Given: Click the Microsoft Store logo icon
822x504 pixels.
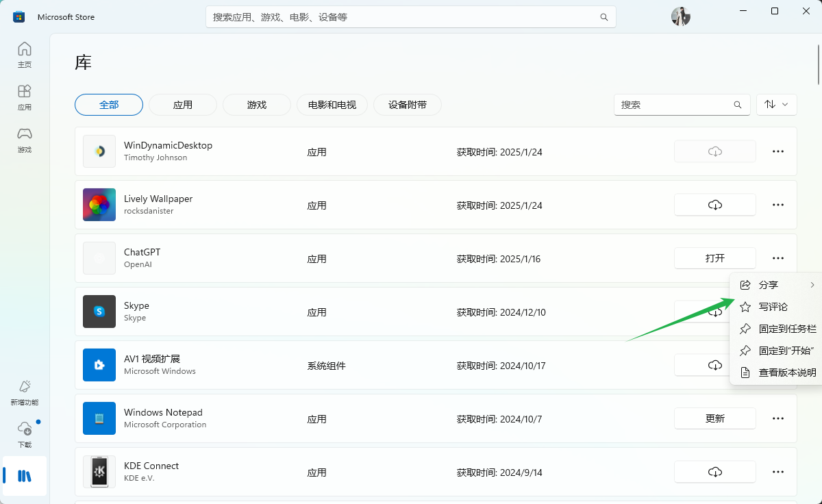Looking at the screenshot, I should [x=19, y=17].
